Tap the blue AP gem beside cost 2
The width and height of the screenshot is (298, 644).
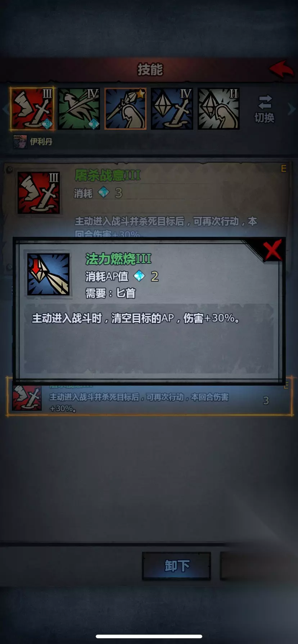pos(139,276)
